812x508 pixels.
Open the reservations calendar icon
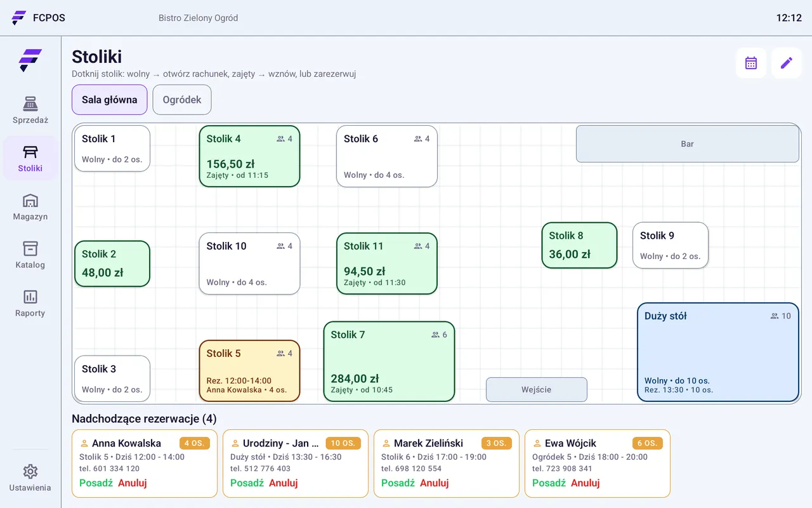pyautogui.click(x=751, y=63)
